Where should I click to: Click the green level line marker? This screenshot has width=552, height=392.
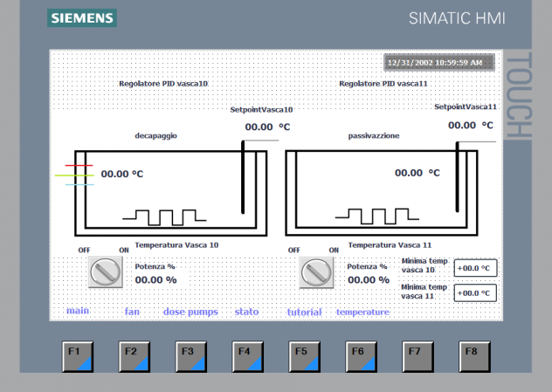pyautogui.click(x=74, y=175)
